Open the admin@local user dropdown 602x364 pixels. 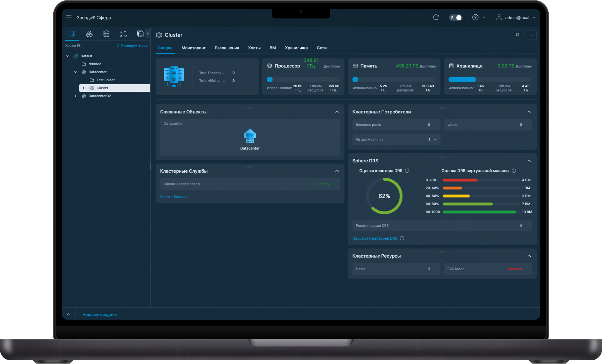[517, 18]
